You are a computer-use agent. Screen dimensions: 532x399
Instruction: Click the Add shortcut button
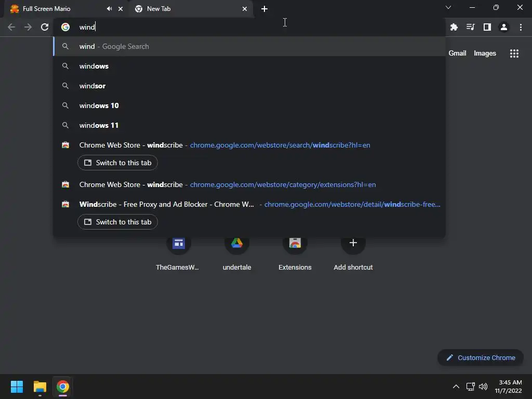tap(353, 253)
